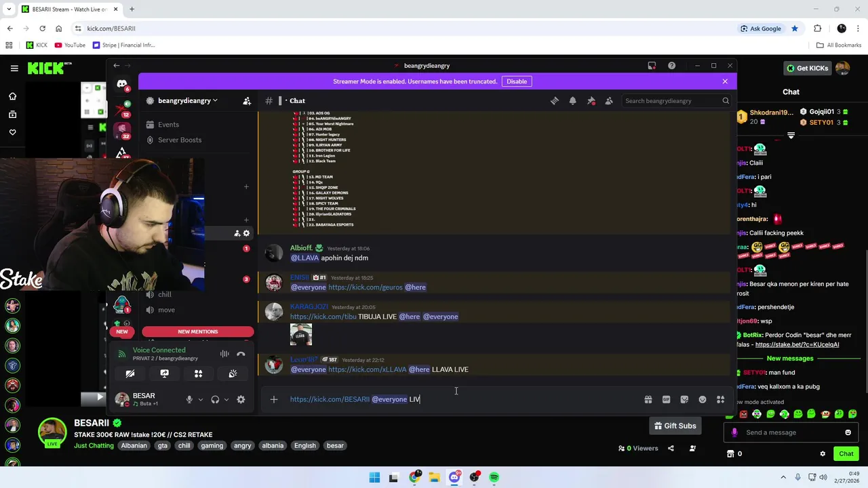
Task: Open File Explorer from taskbar
Action: coord(434,478)
